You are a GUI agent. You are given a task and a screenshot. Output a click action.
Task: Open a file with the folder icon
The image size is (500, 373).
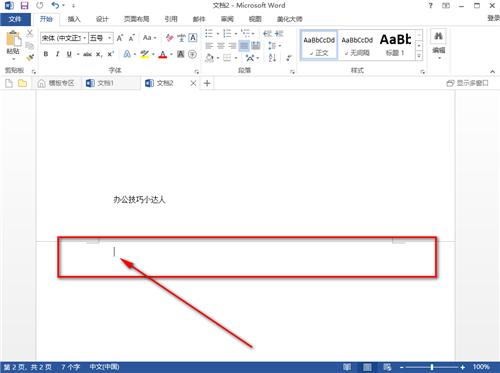click(22, 83)
